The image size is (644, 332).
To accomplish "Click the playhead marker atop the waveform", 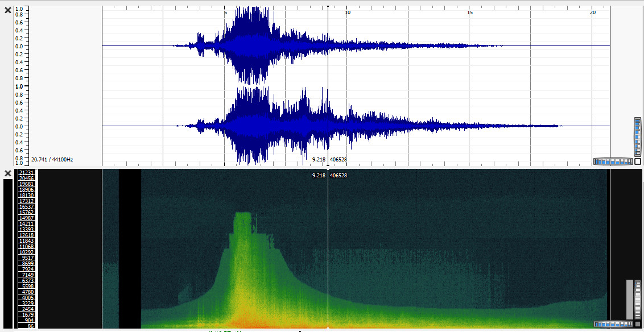I will tap(328, 7).
